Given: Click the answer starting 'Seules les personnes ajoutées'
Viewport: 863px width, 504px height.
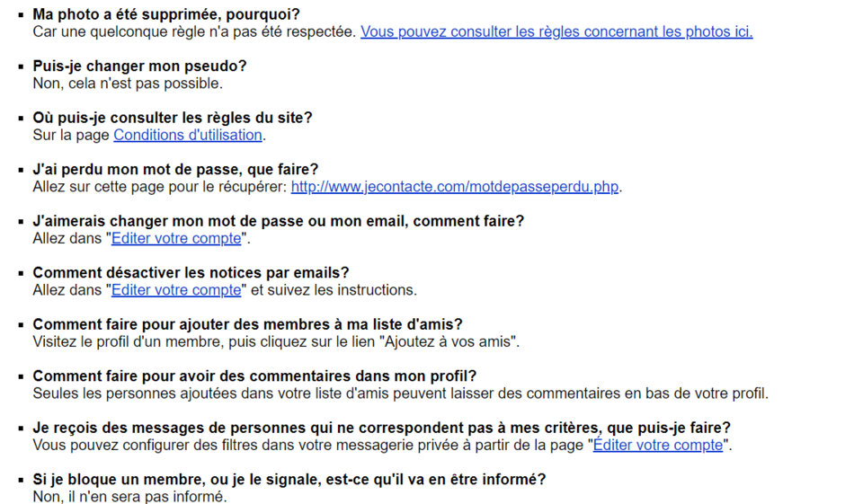Looking at the screenshot, I should 400,393.
